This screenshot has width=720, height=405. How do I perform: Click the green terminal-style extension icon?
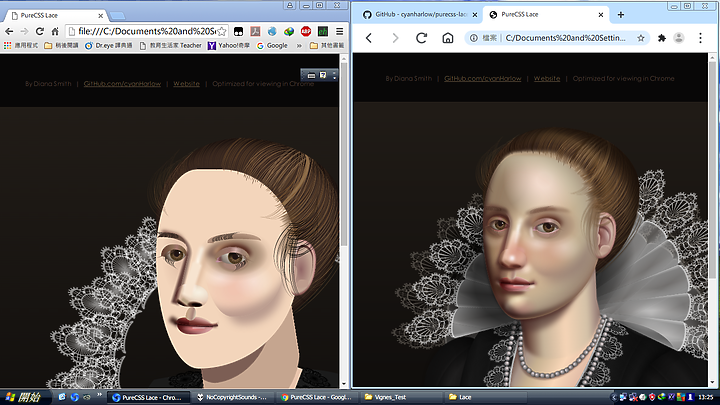coord(323,31)
